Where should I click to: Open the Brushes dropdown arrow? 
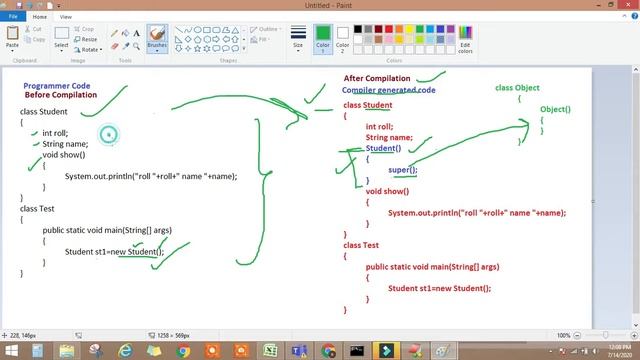tap(157, 51)
